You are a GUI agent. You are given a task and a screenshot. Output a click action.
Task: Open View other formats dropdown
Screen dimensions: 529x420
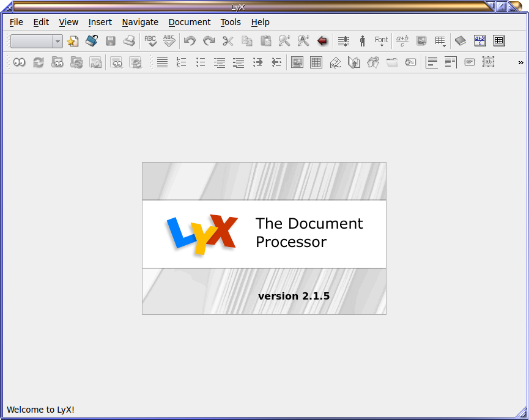click(x=117, y=62)
